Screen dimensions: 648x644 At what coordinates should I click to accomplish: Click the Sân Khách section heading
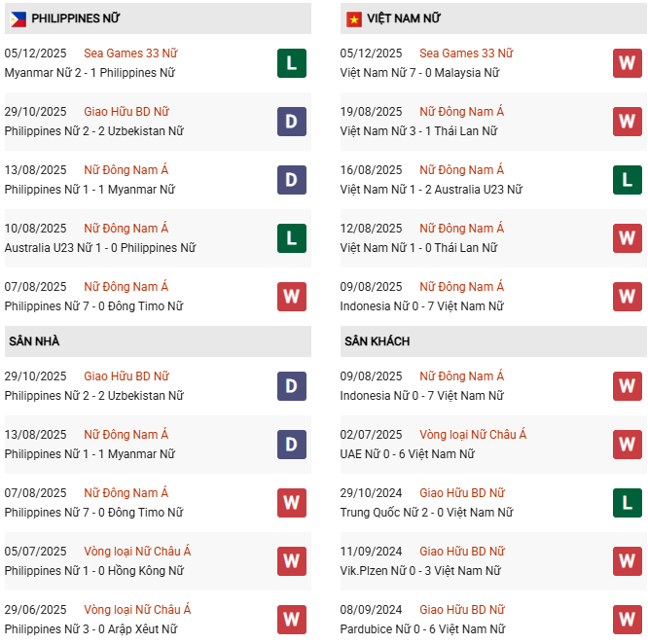point(377,341)
